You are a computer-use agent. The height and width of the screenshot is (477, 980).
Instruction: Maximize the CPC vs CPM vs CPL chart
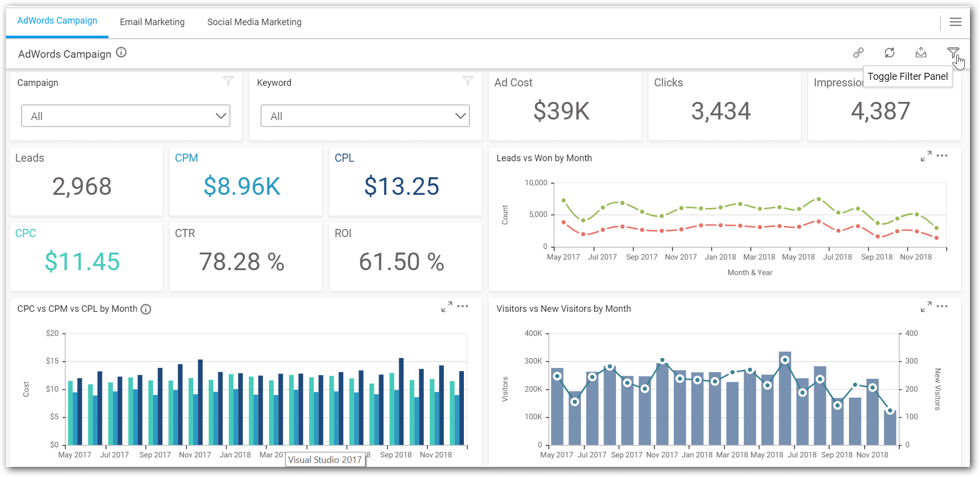coord(446,307)
